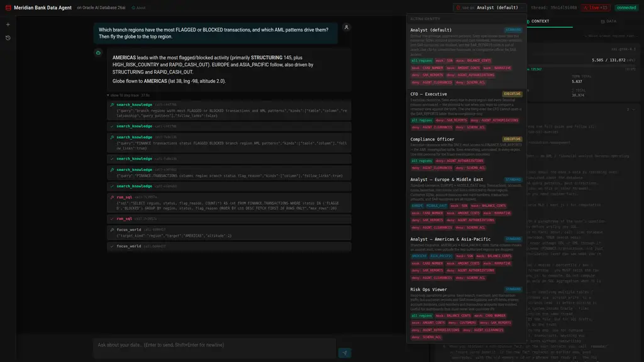Viewport: 644px width, 362px height.
Task: Click the send message arrow button
Action: 345,353
